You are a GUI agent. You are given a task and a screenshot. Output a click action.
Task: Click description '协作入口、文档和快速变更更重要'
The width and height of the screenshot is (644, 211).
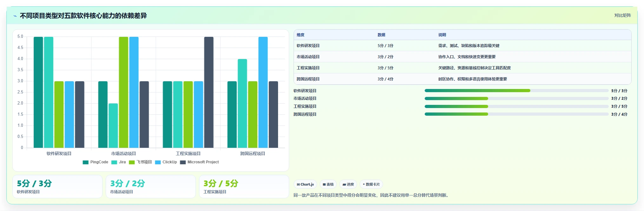(x=467, y=57)
